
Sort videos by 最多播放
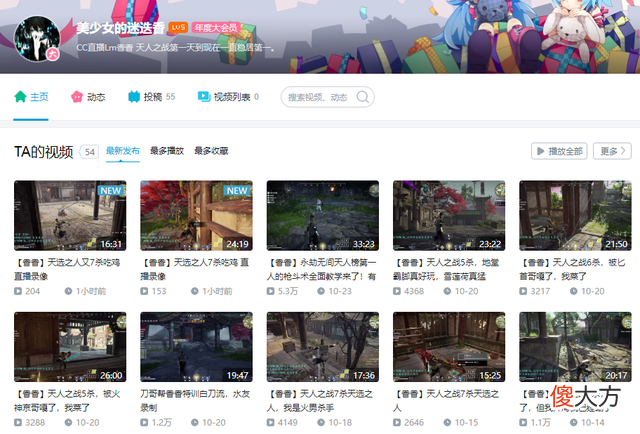point(167,151)
